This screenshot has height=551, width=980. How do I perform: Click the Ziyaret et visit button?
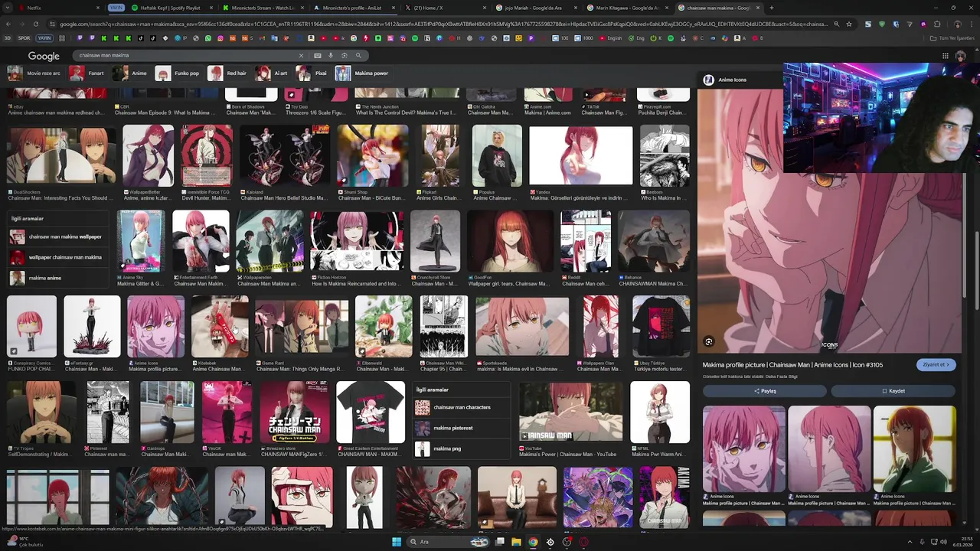[936, 365]
